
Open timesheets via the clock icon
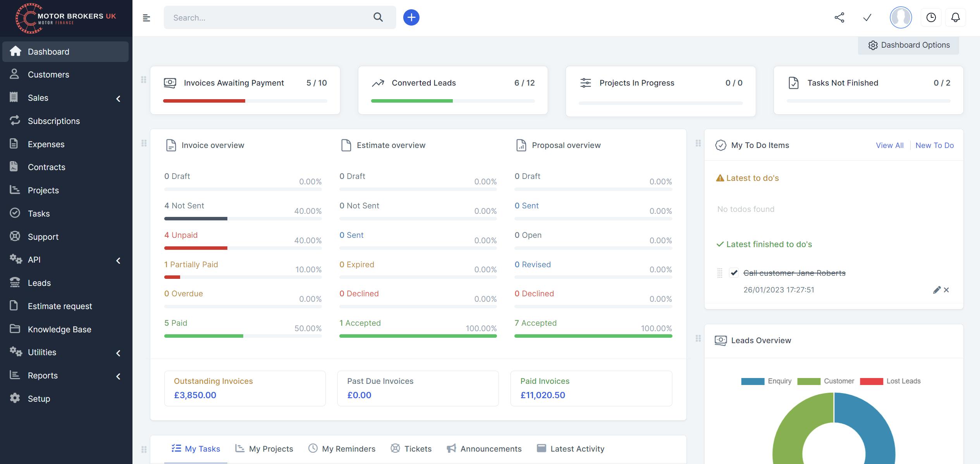point(931,17)
